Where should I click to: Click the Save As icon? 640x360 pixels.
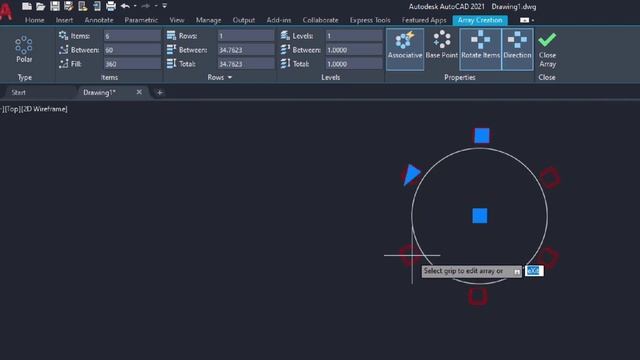pos(69,6)
